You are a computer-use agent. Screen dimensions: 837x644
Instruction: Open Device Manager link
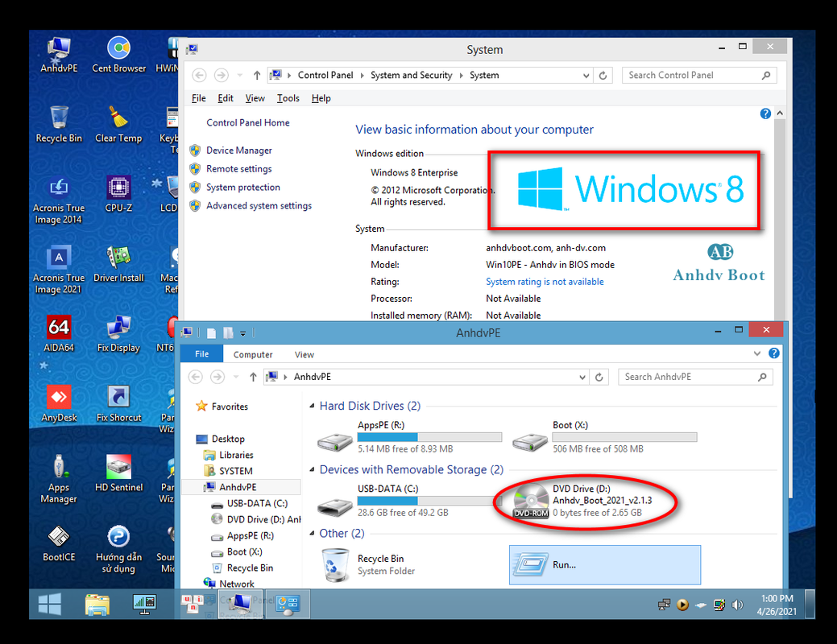238,151
